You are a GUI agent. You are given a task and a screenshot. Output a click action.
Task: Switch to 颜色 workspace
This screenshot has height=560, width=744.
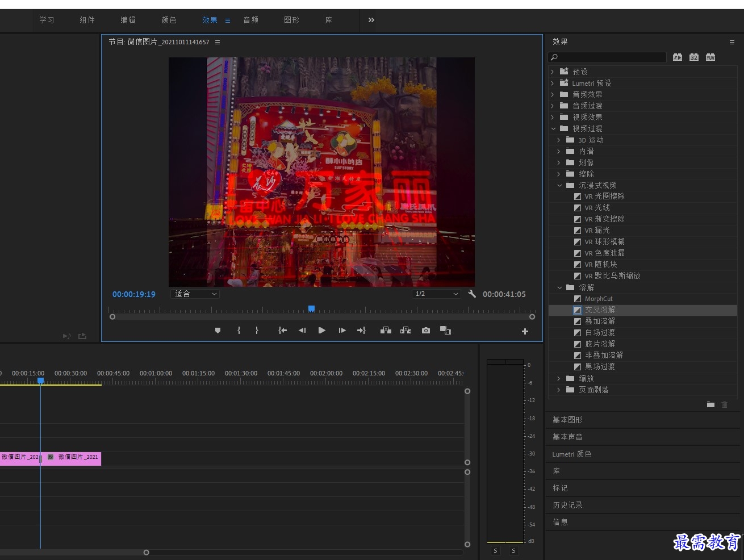[169, 20]
